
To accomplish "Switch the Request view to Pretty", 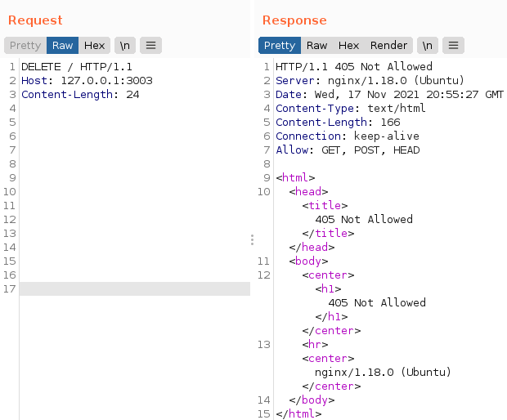I will click(x=25, y=46).
